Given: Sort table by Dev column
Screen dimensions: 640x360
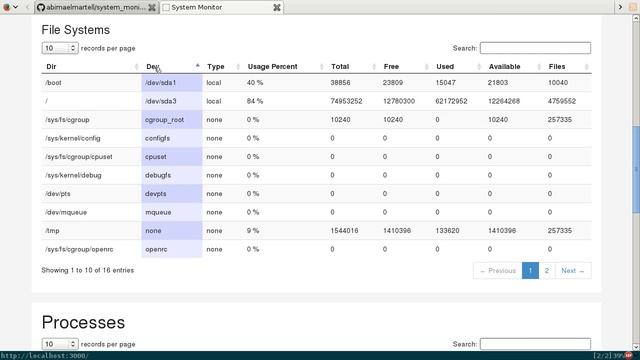Looking at the screenshot, I should (172, 67).
